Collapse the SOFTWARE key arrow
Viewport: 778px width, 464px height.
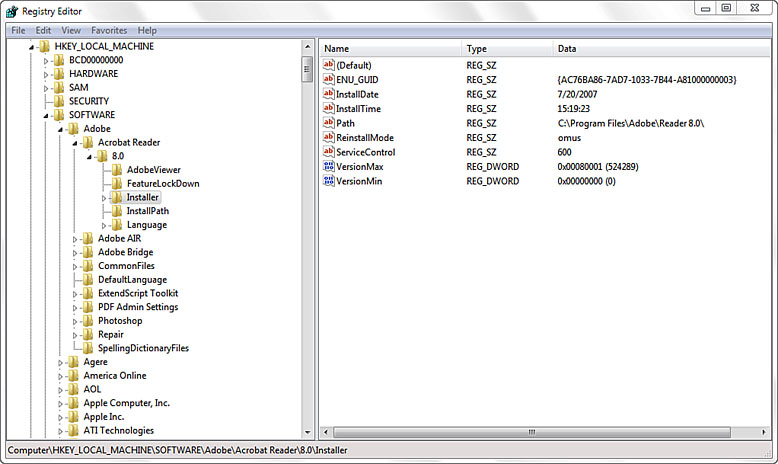click(46, 116)
